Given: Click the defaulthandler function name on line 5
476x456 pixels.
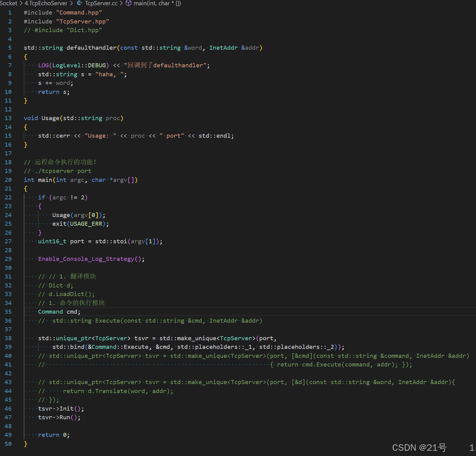Looking at the screenshot, I should click(91, 48).
